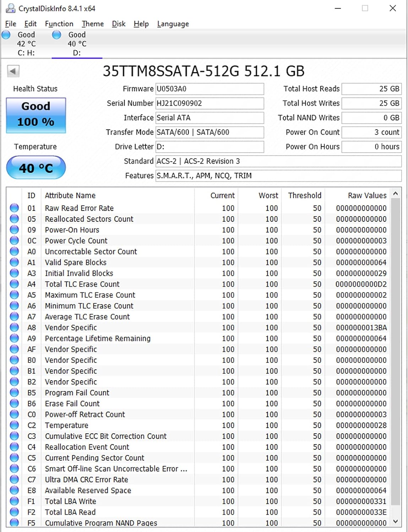Click the Good 100 % health status button
408x532 pixels.
click(x=36, y=115)
